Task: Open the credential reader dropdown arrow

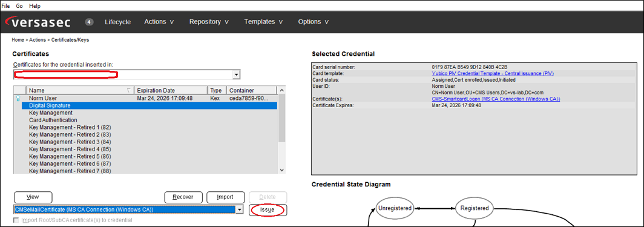Action: 236,74
